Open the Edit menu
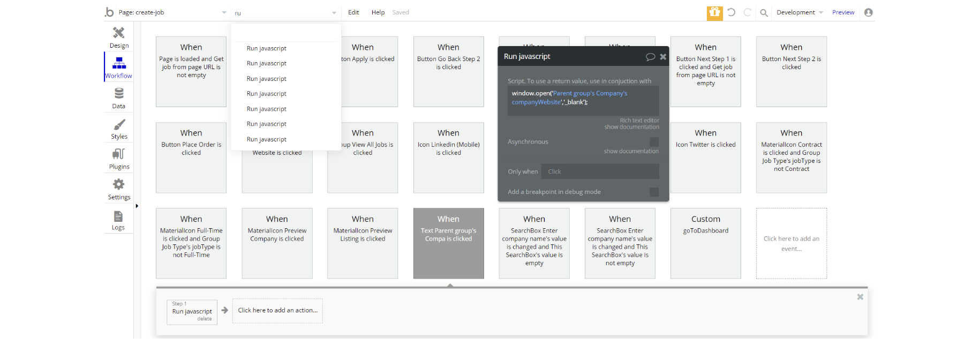Screen dimensions: 980x344 click(x=353, y=12)
